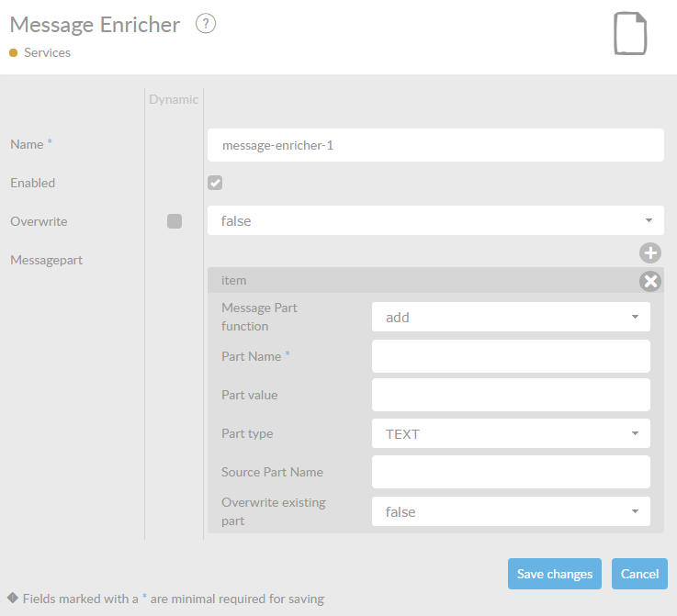Add a new Messagepart with plus icon

(650, 252)
